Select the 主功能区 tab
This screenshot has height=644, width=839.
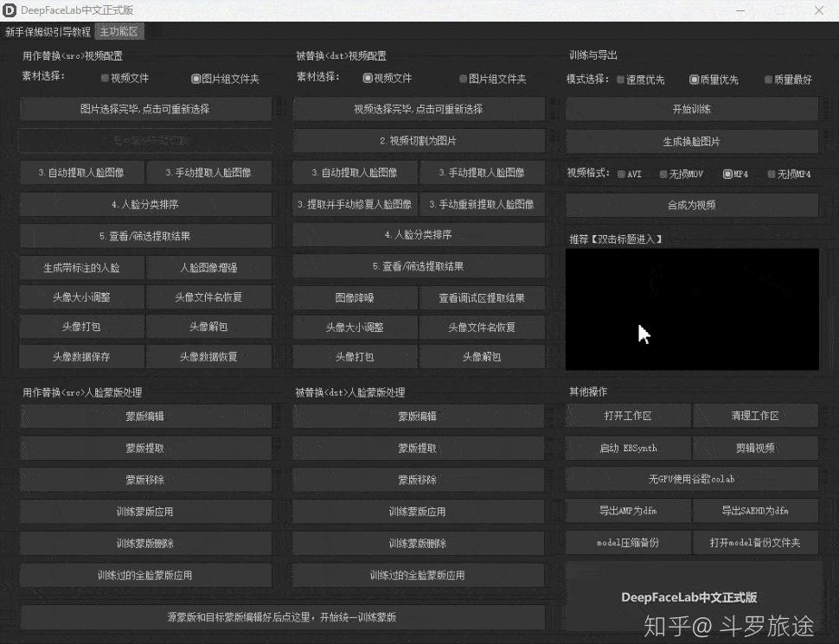119,30
